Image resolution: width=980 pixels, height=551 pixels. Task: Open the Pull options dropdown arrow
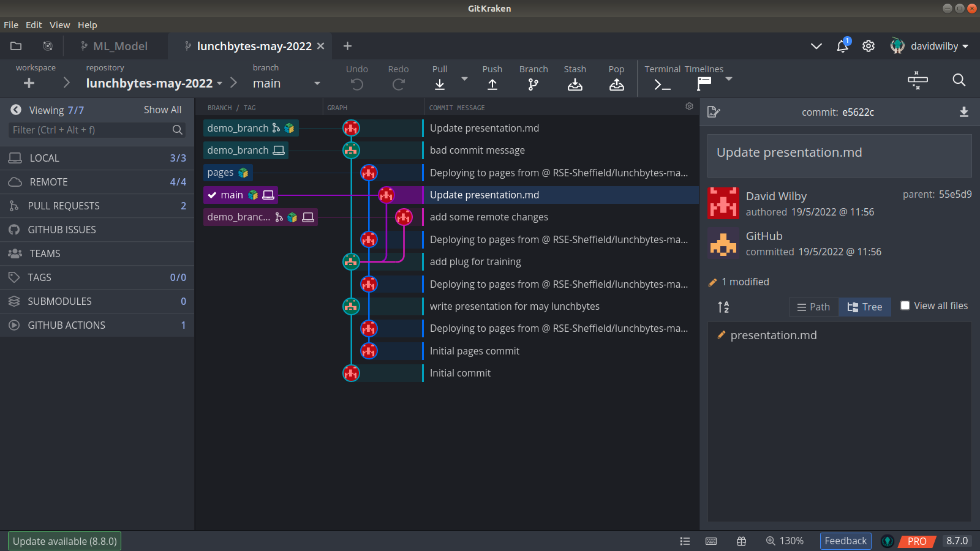(x=464, y=78)
